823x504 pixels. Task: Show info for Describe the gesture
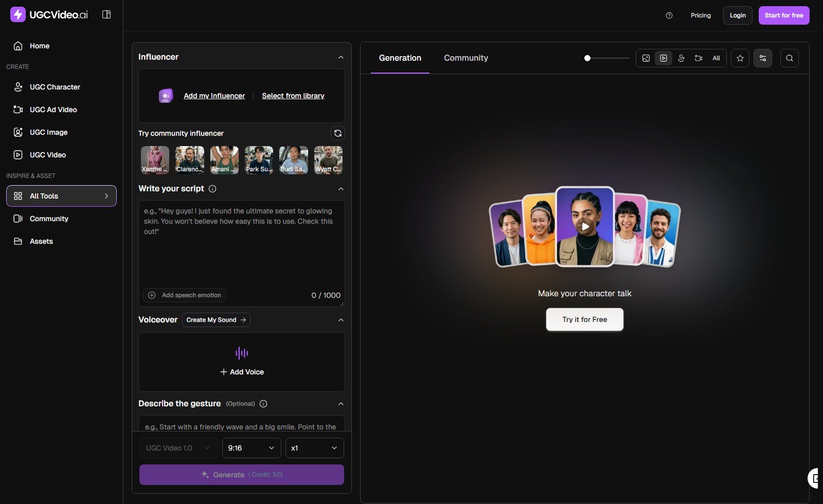click(263, 404)
